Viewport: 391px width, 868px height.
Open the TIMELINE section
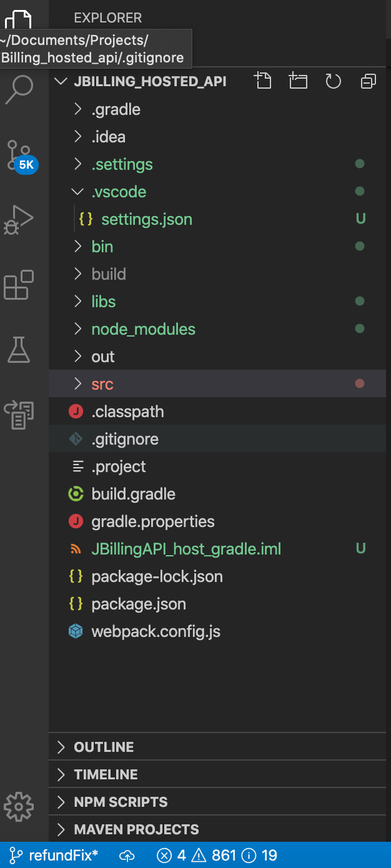click(106, 774)
